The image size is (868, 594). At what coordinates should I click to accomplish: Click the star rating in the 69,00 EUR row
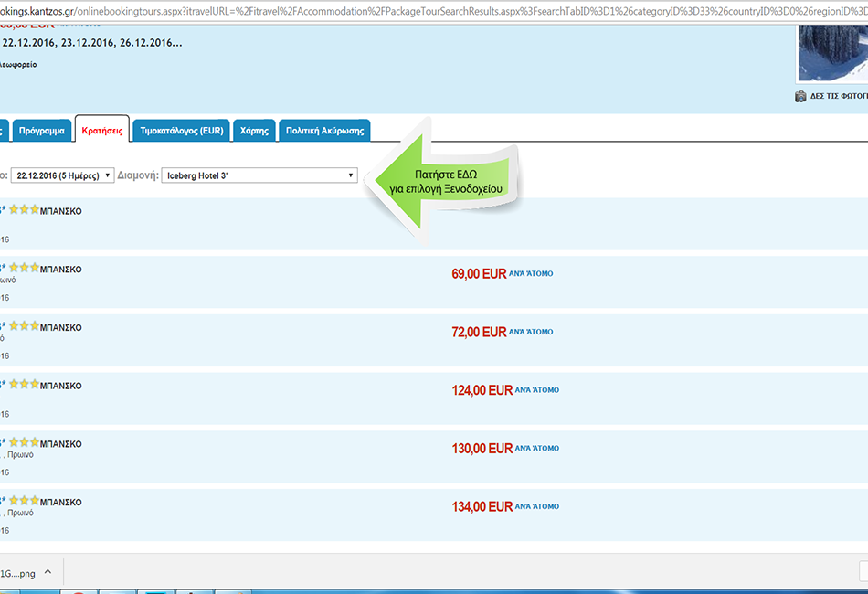[24, 269]
